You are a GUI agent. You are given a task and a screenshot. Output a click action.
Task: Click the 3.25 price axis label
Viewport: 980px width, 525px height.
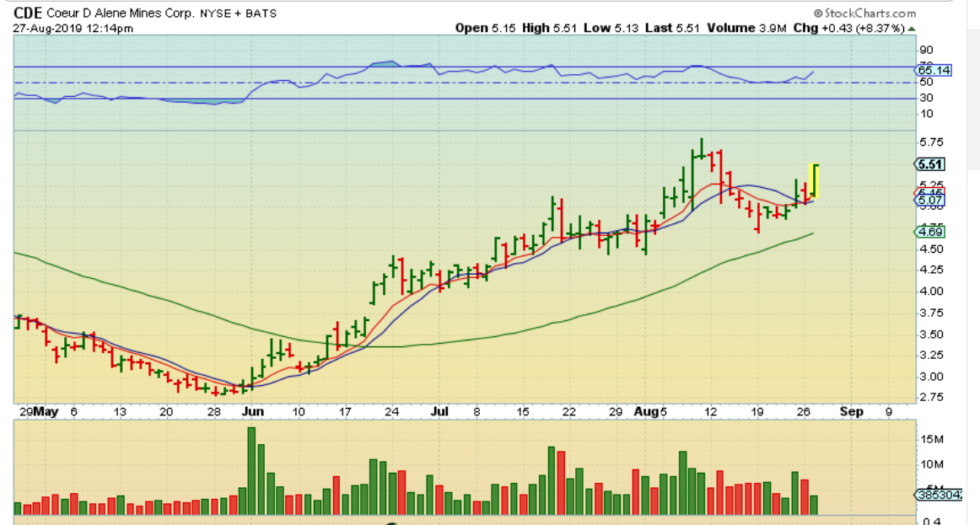[931, 356]
